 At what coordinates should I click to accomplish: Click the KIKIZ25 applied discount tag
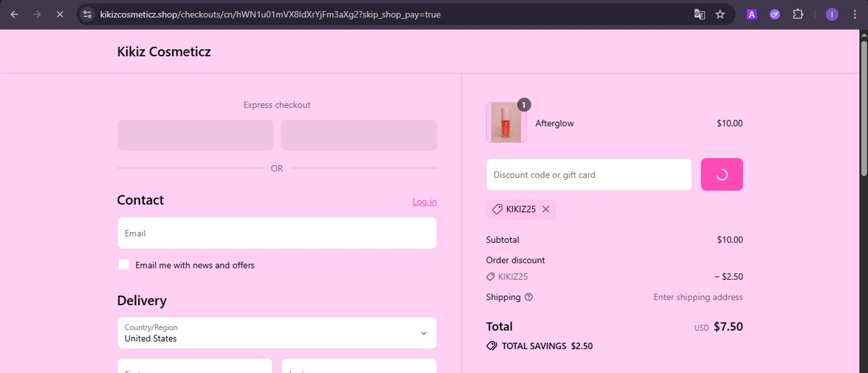click(x=521, y=210)
